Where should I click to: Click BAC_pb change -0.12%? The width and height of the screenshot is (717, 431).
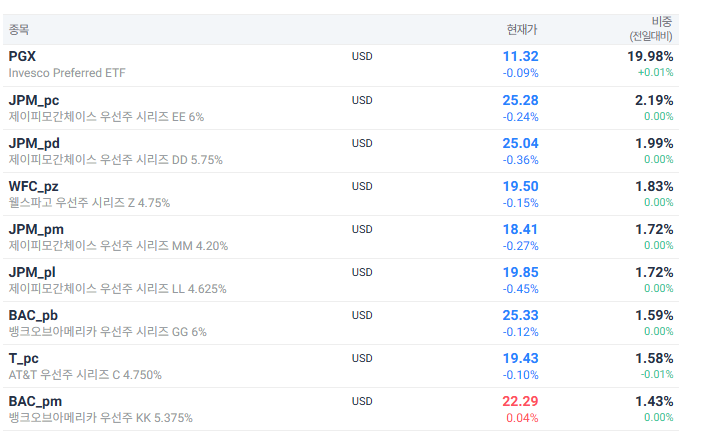520,332
